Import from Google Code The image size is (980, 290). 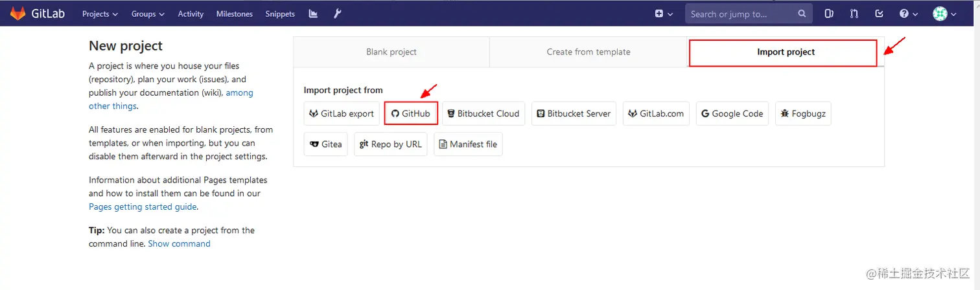(x=732, y=113)
